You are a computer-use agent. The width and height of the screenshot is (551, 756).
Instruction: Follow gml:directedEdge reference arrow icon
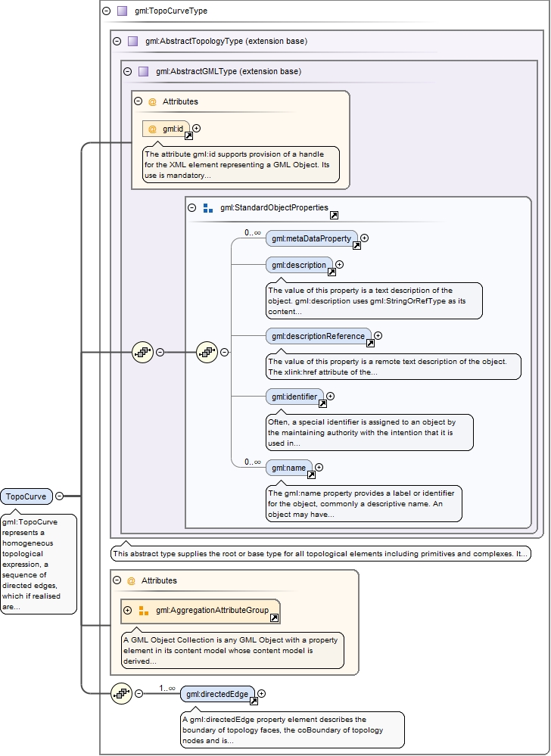(254, 701)
